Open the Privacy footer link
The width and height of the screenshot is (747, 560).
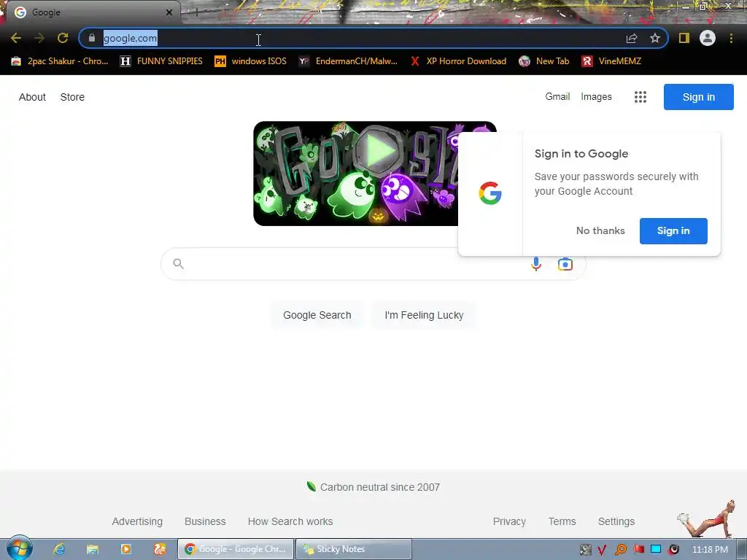(x=509, y=521)
